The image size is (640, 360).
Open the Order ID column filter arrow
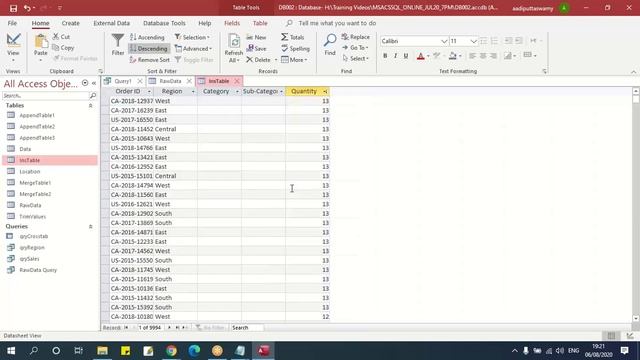pos(149,91)
